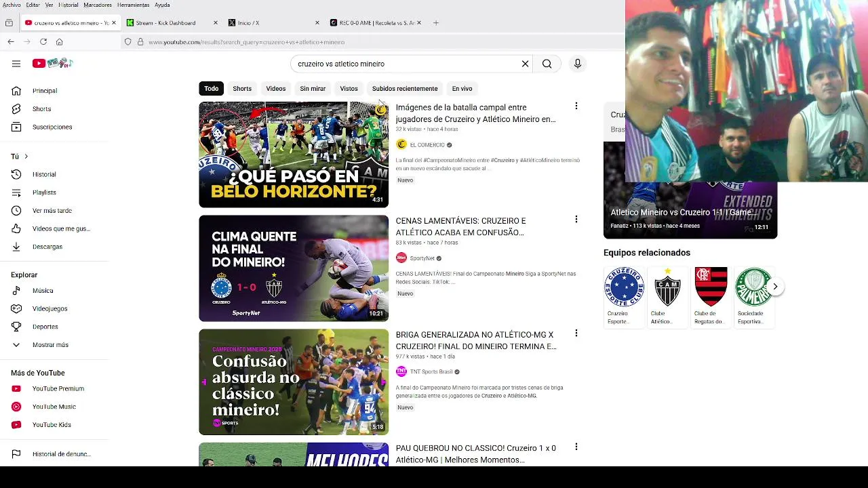Screen dimensions: 868x488
Task: Open video titled CENAS LAMENTÁVEIS
Action: 460,227
